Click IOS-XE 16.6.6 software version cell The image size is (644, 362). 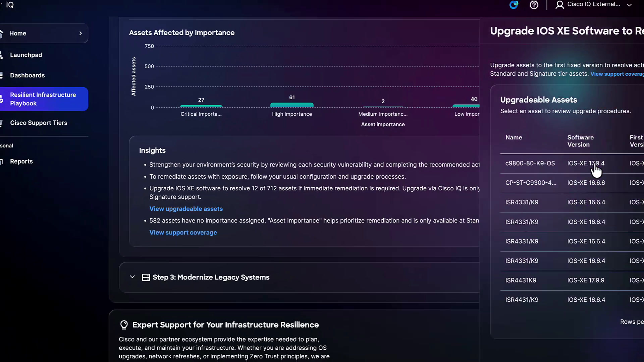(x=586, y=183)
